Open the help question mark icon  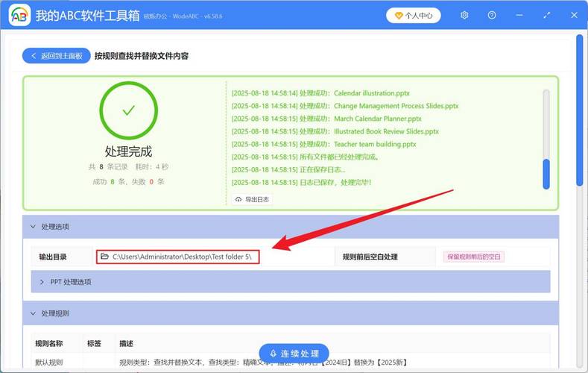click(x=492, y=15)
